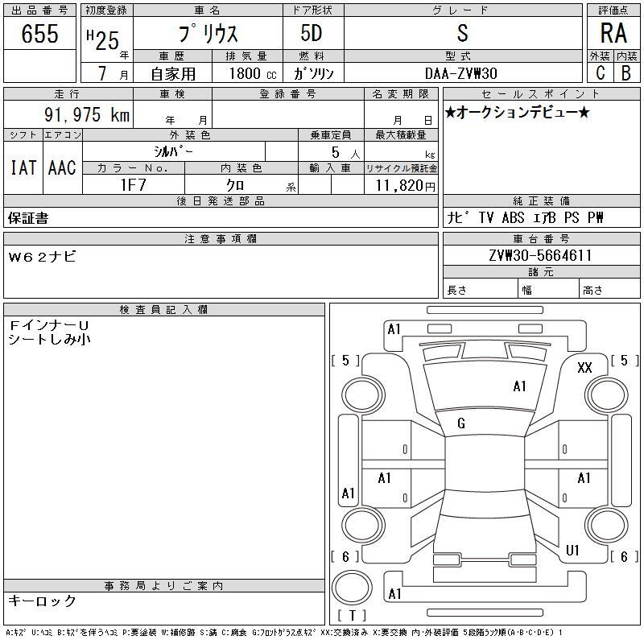The width and height of the screenshot is (644, 644).
Task: Select the overall score RA
Action: [613, 33]
